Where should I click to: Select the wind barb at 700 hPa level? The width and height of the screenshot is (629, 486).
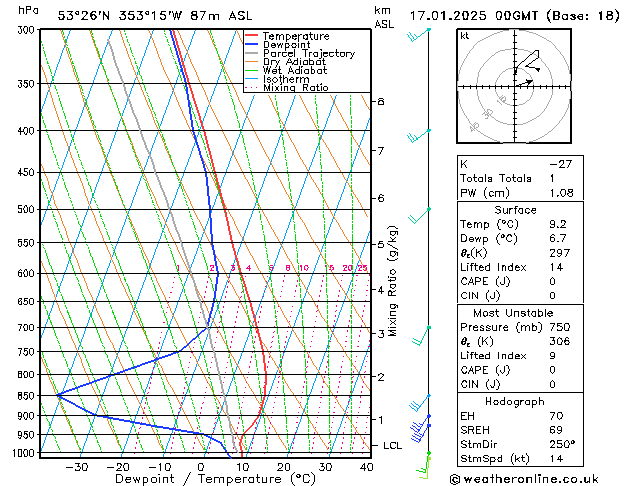tap(424, 329)
